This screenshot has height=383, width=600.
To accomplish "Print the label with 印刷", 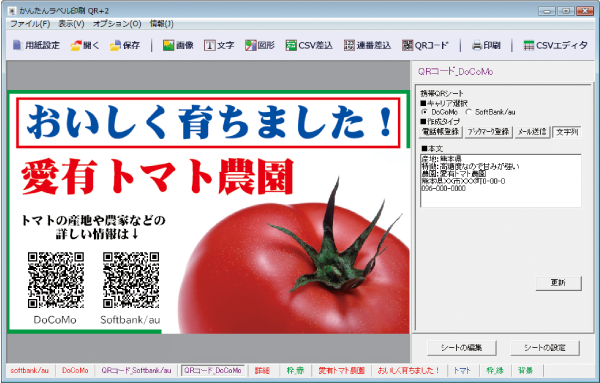I will [486, 46].
